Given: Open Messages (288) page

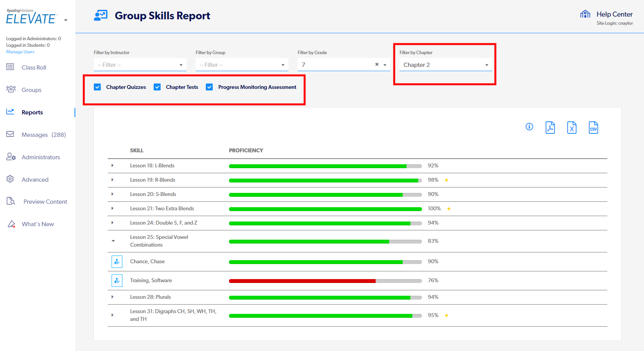Looking at the screenshot, I should 44,135.
